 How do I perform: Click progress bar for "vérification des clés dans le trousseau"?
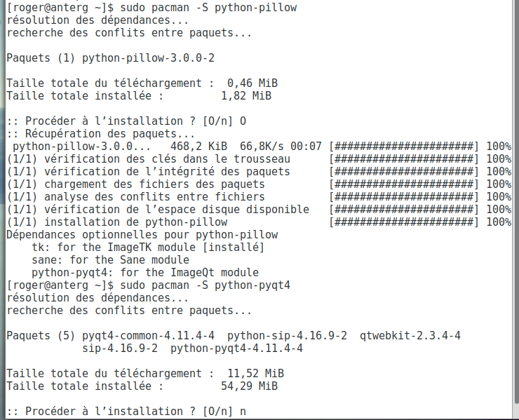404,159
